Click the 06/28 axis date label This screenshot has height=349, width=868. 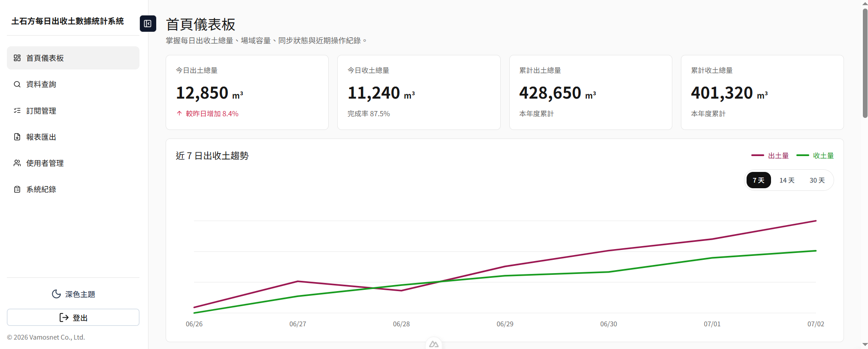[x=401, y=324]
